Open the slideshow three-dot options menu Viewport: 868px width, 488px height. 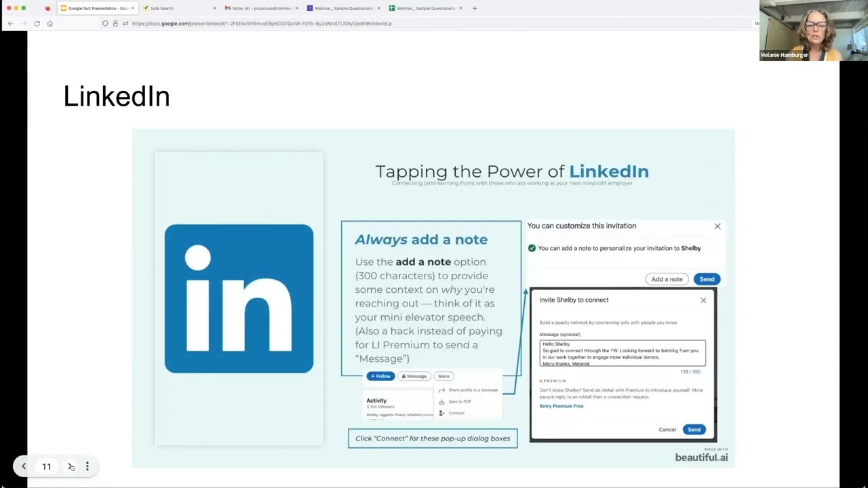click(87, 466)
